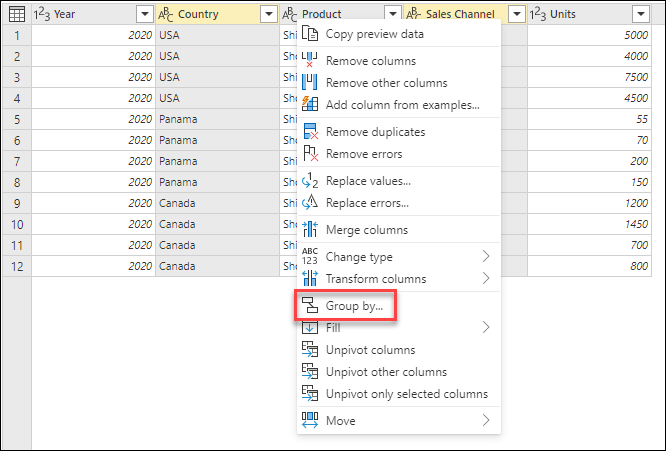Select the Units column header
Viewport: 666px width, 451px height.
pos(589,14)
